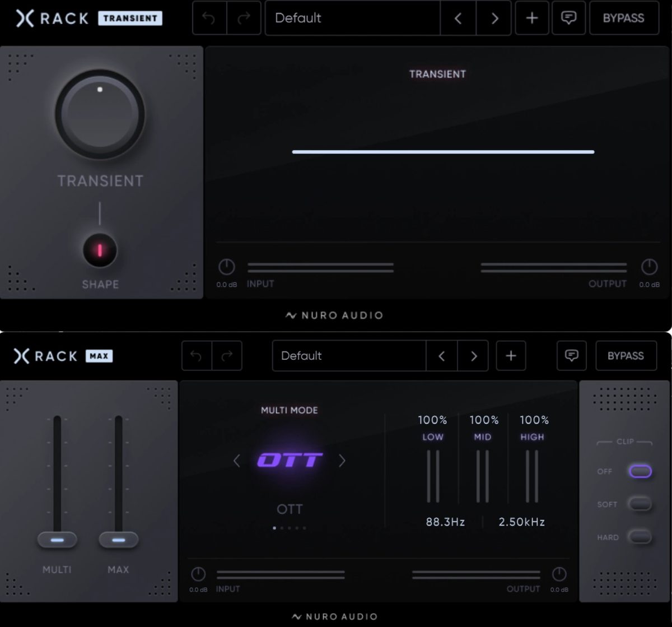Click the High band level meter
This screenshot has height=627, width=672.
tap(532, 476)
